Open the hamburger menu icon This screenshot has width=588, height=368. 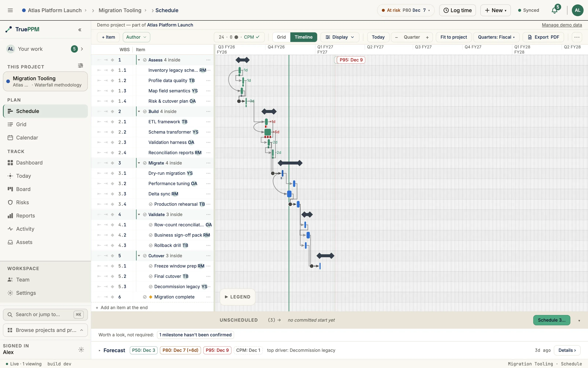tap(10, 10)
